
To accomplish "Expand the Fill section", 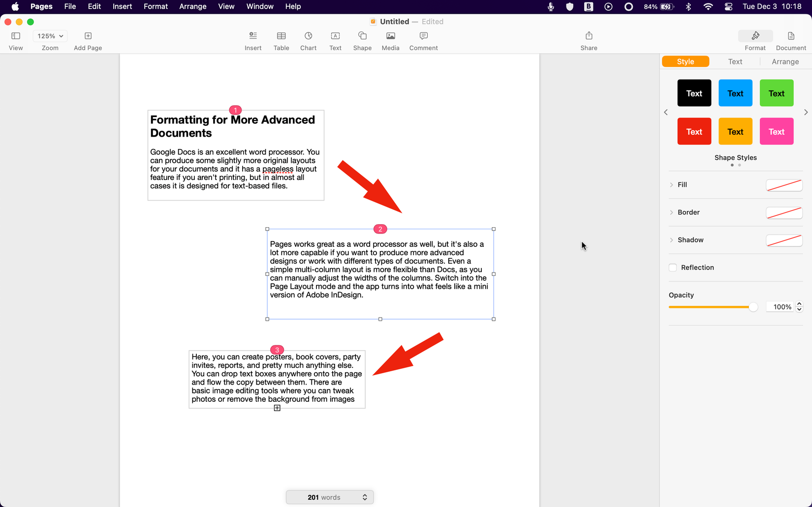I will tap(671, 185).
